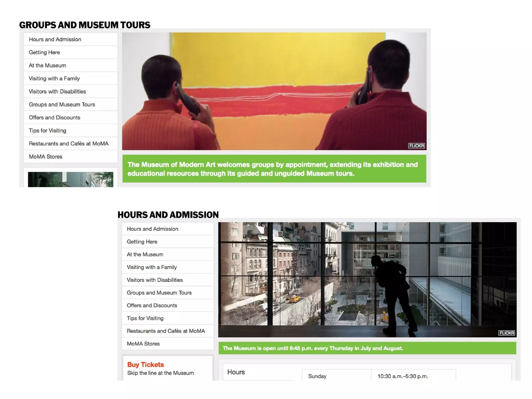
Task: Click Getting Here in the lower sidebar
Action: pyautogui.click(x=142, y=242)
